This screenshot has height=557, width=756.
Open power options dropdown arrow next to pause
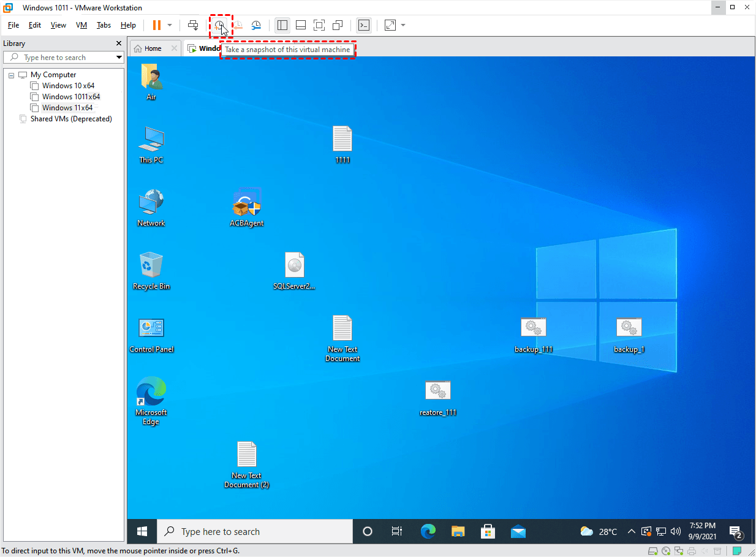(x=170, y=25)
